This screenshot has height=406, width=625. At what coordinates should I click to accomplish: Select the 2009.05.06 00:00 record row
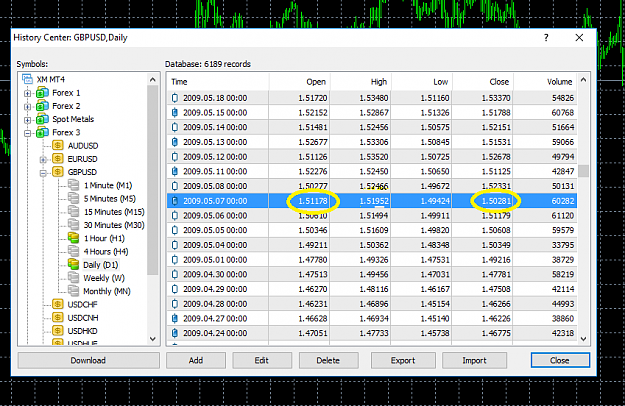[x=372, y=216]
